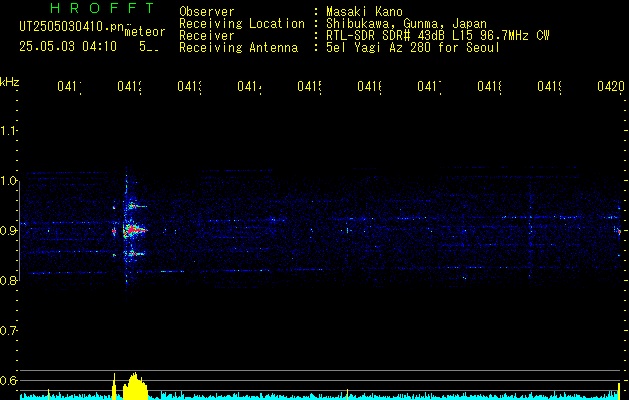
Task: Select RTL-SDR SDR# 43dB receiver text
Action: pyautogui.click(x=438, y=36)
